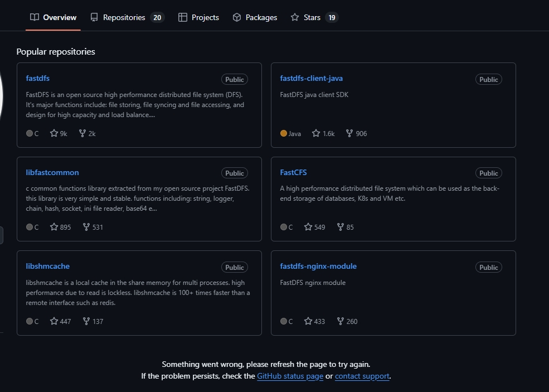Go to the Stars tab
Viewport: 549px width, 392px height.
click(314, 17)
